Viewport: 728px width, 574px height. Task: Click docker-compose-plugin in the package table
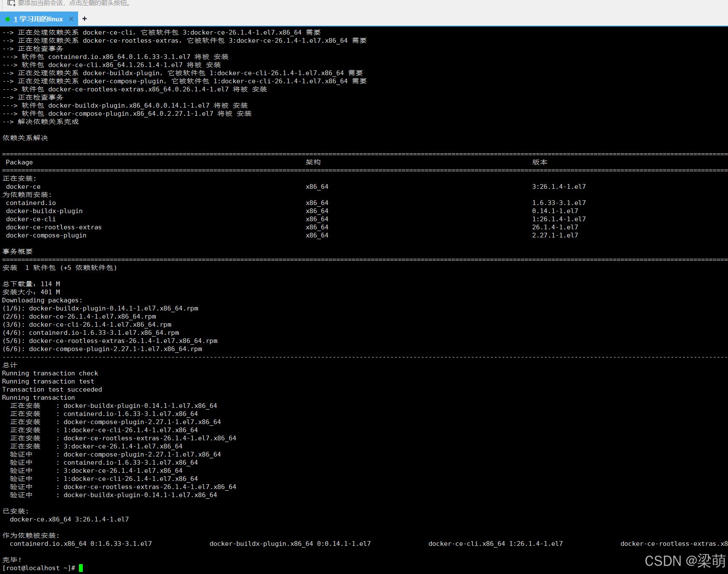click(x=46, y=235)
